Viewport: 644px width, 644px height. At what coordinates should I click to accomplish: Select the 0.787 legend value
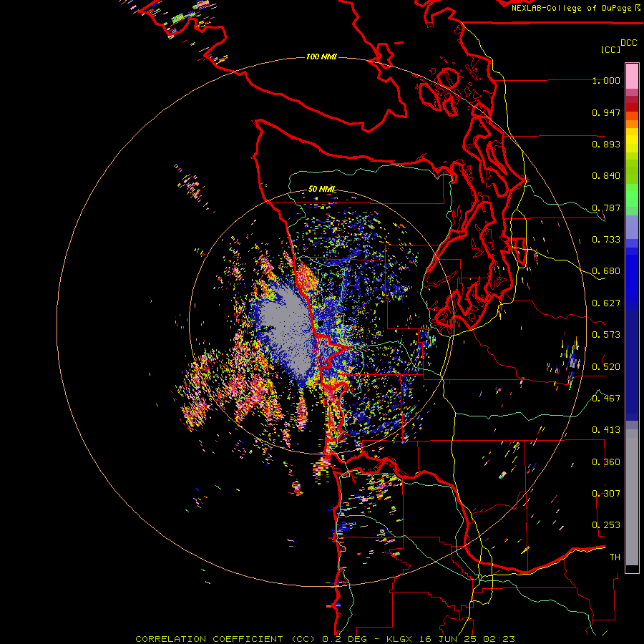point(606,208)
